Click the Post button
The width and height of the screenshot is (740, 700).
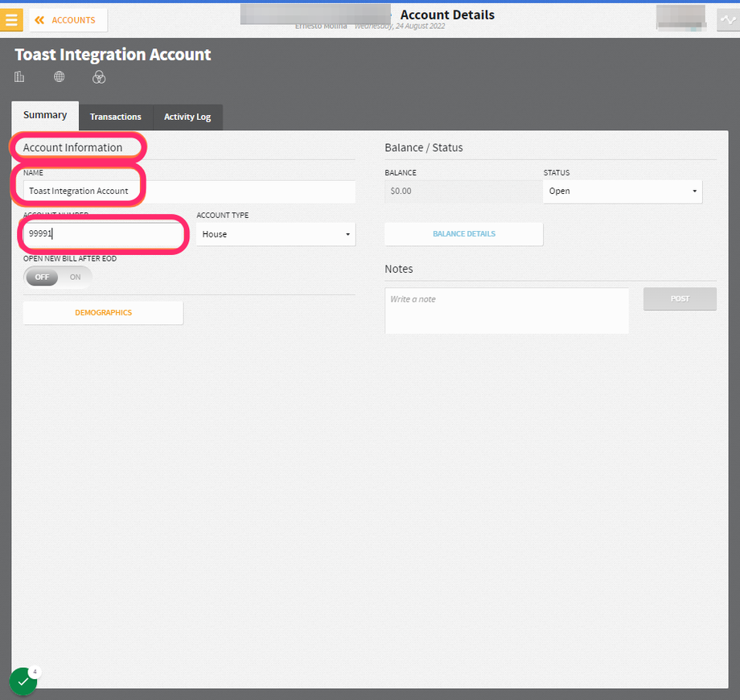[x=680, y=299]
